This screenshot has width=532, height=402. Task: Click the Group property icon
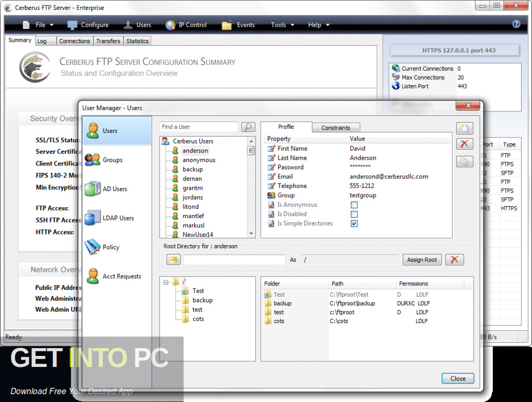pos(271,195)
